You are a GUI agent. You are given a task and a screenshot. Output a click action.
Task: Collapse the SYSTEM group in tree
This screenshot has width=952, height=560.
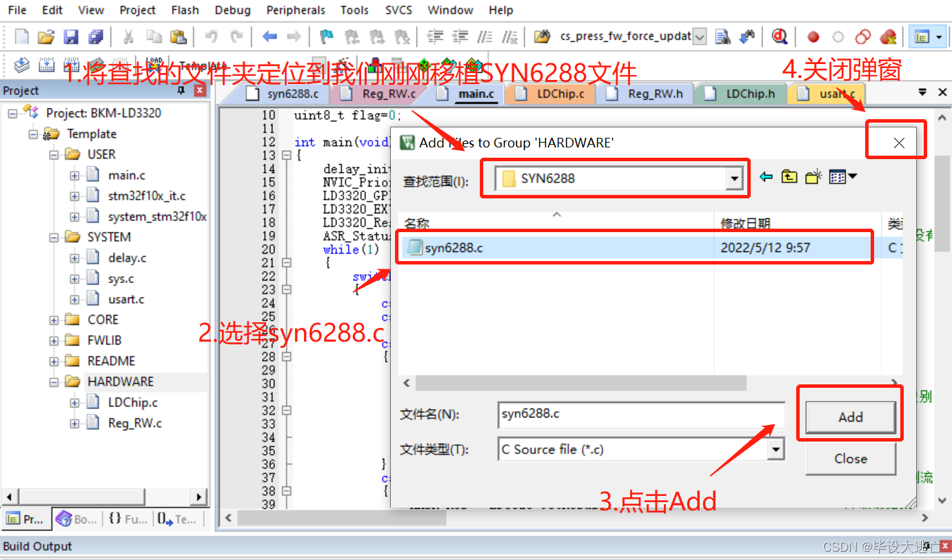[x=54, y=237]
